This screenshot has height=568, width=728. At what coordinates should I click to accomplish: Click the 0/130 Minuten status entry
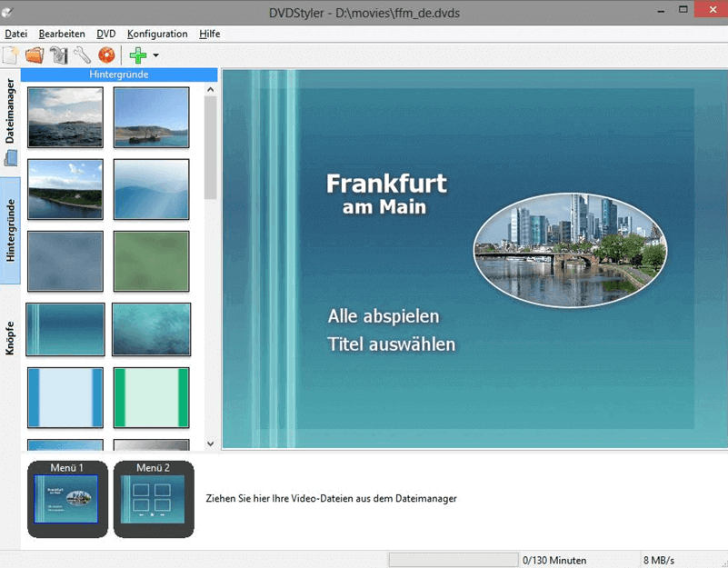pos(554,560)
